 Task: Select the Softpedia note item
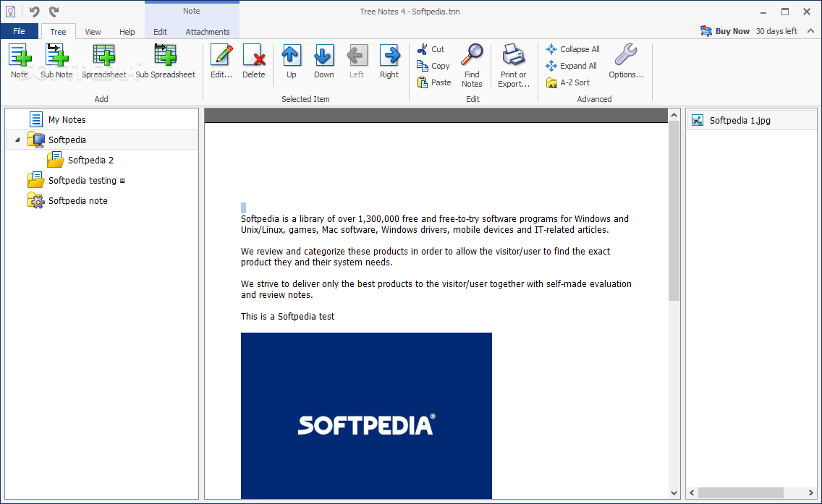tap(68, 200)
